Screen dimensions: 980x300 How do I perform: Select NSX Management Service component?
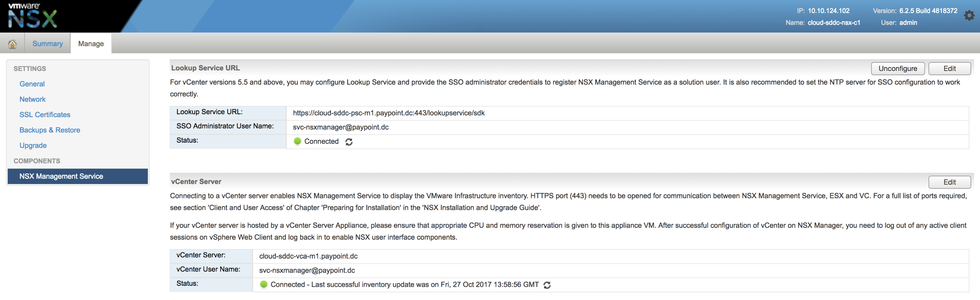point(61,176)
